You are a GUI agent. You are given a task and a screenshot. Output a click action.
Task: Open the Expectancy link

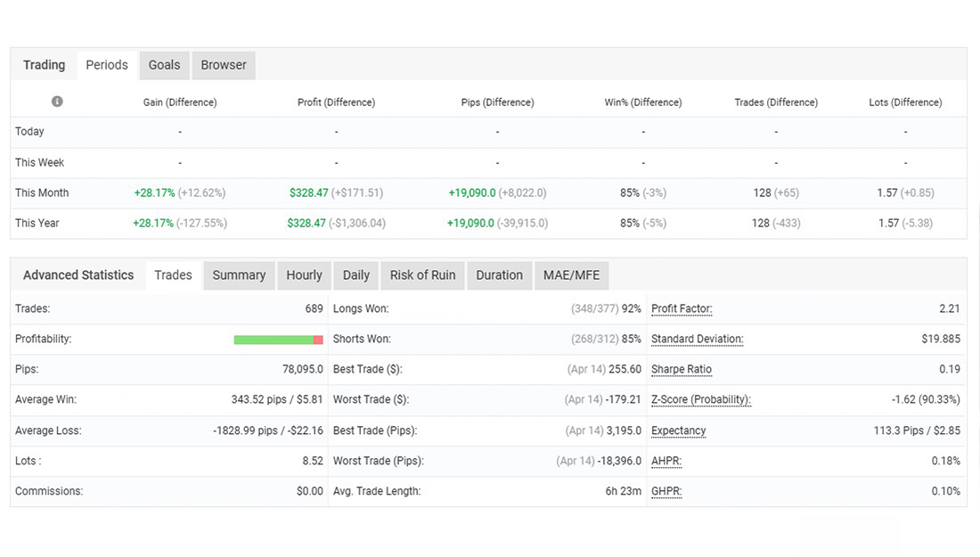[x=678, y=430]
